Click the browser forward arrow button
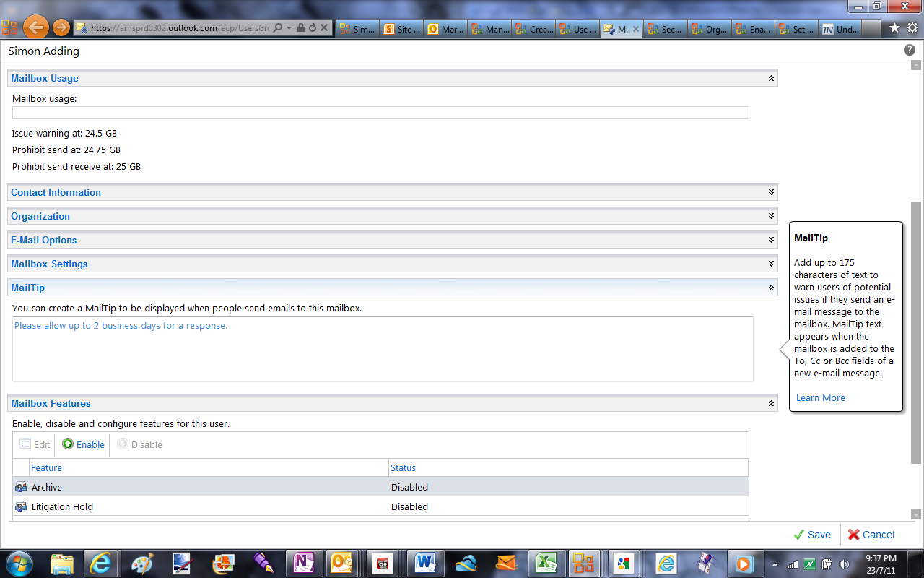Image resolution: width=924 pixels, height=578 pixels. [x=61, y=28]
